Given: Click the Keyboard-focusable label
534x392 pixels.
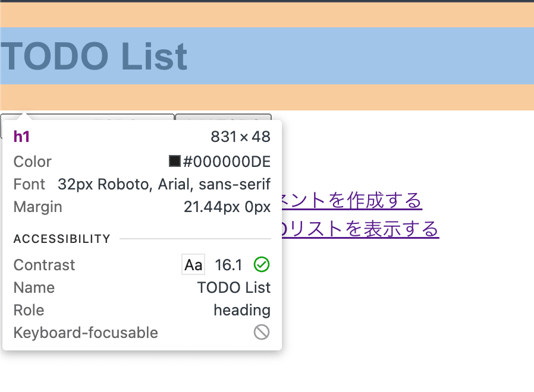Looking at the screenshot, I should 86,333.
